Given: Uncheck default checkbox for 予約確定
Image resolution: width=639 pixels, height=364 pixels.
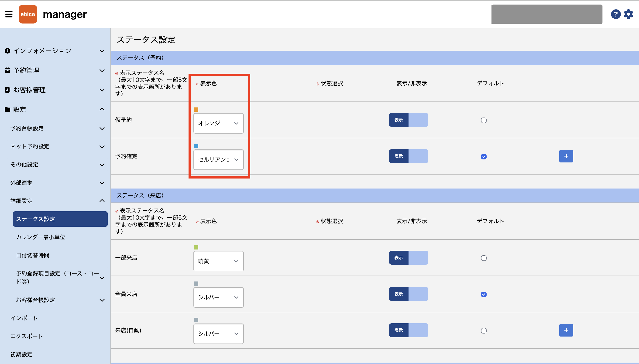Looking at the screenshot, I should pyautogui.click(x=484, y=156).
